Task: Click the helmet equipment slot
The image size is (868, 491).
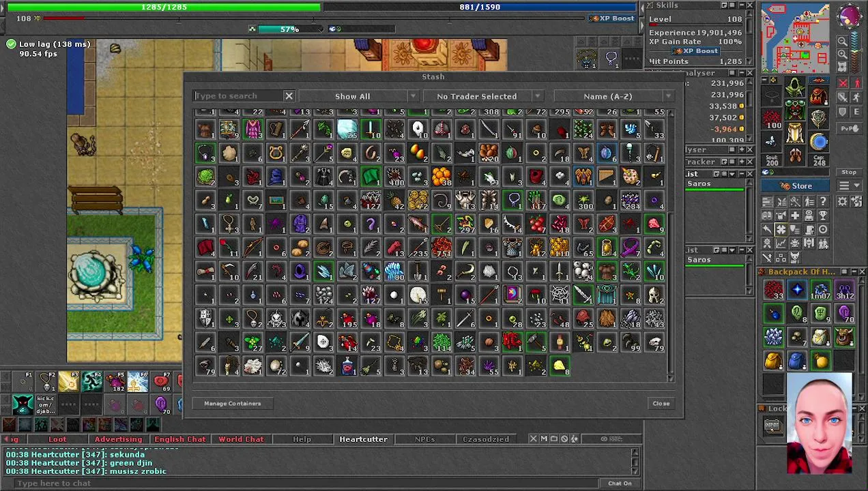Action: 795,87
